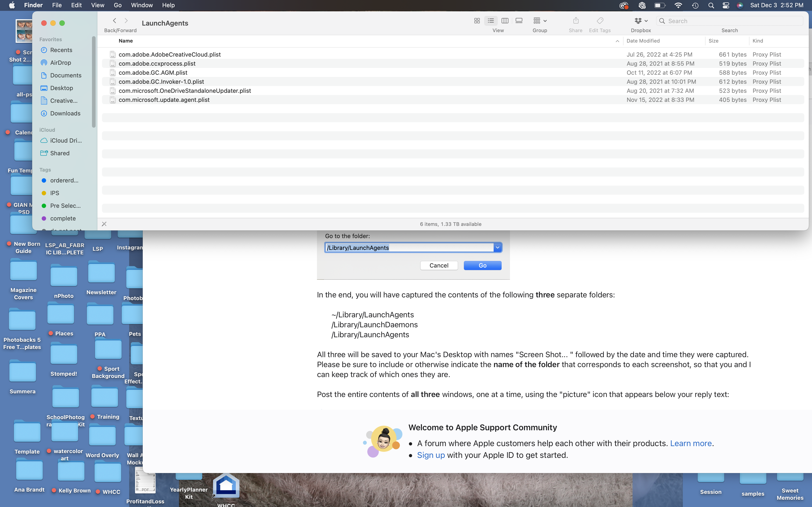
Task: Open Control Center from menu bar
Action: click(x=726, y=5)
